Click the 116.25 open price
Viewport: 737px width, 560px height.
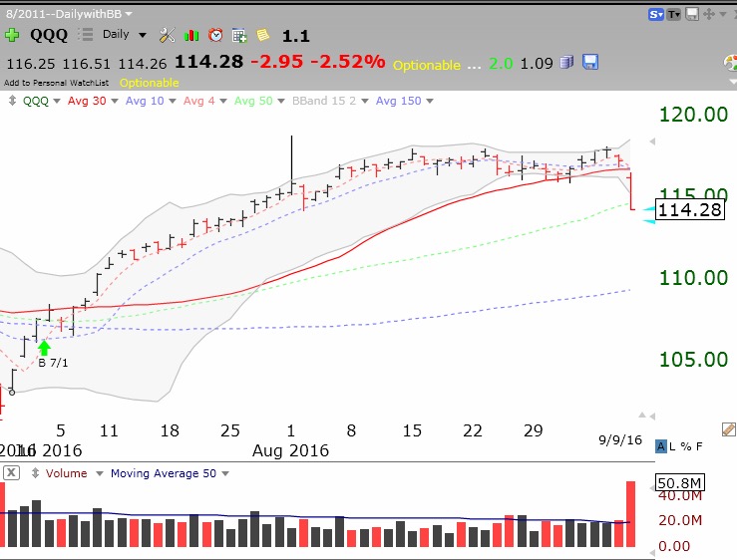pyautogui.click(x=31, y=64)
